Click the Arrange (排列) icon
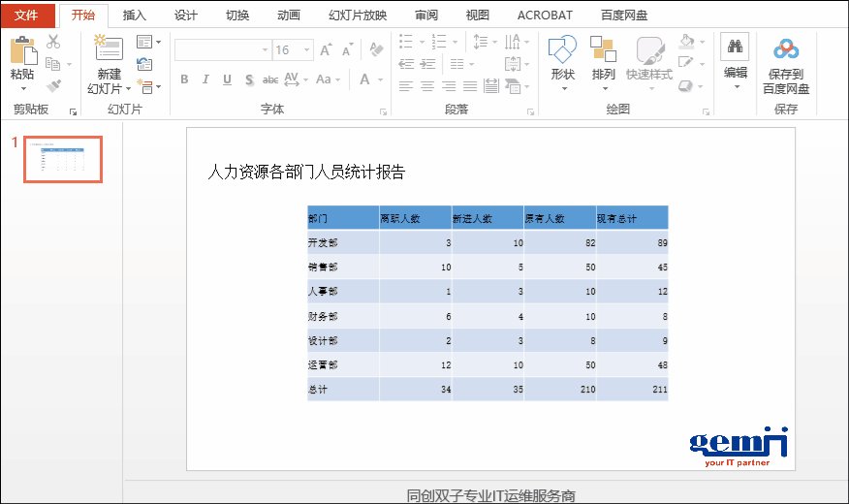 pyautogui.click(x=603, y=49)
